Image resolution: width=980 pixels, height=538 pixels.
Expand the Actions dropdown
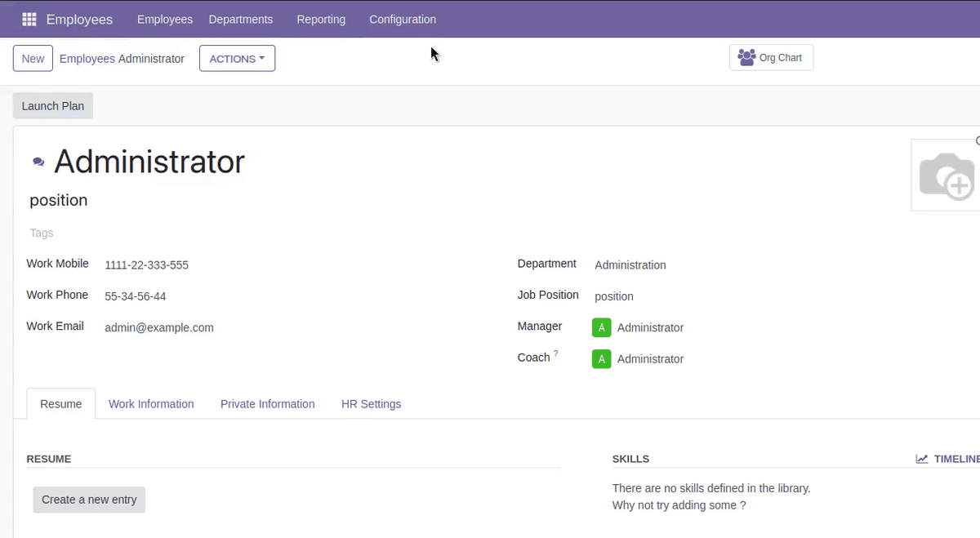(x=237, y=59)
